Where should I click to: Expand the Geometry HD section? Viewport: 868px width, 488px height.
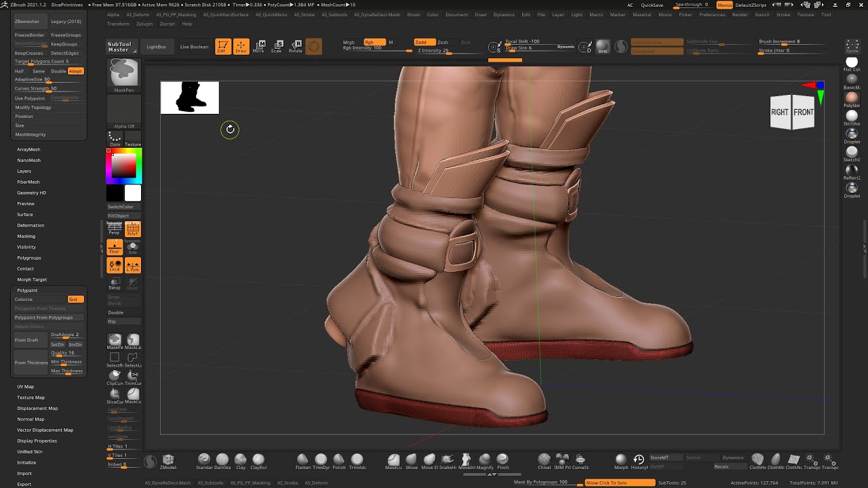pyautogui.click(x=32, y=192)
